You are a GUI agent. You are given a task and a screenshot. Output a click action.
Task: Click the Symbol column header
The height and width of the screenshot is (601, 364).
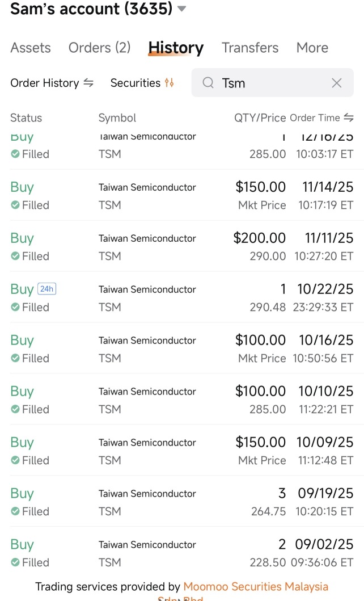117,117
